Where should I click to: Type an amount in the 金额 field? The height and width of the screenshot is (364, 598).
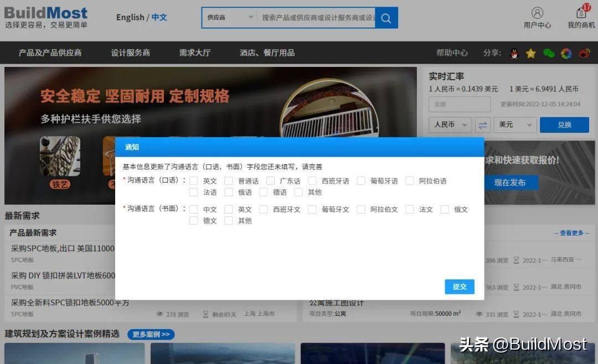[x=460, y=104]
